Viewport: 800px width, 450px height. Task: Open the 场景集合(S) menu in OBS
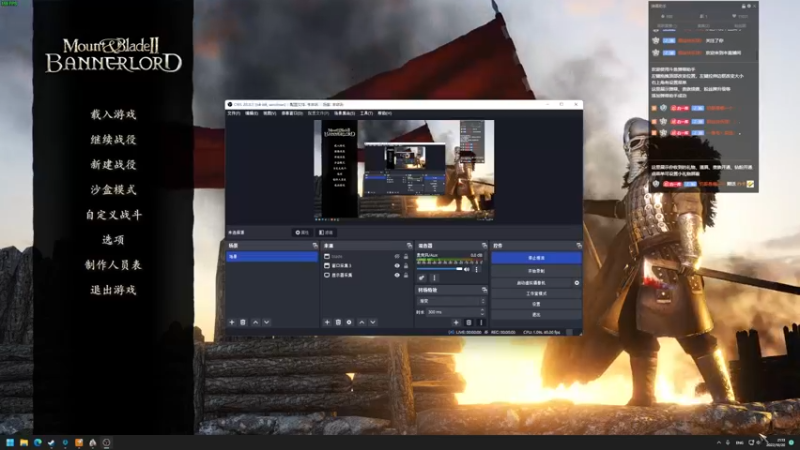tap(344, 113)
